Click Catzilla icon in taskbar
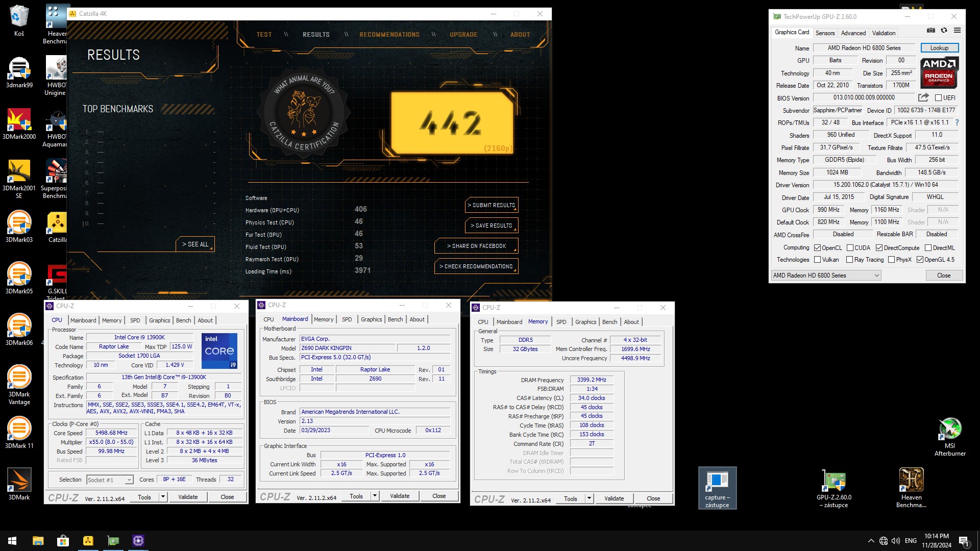Screen dimensions: 980x551 [88, 541]
